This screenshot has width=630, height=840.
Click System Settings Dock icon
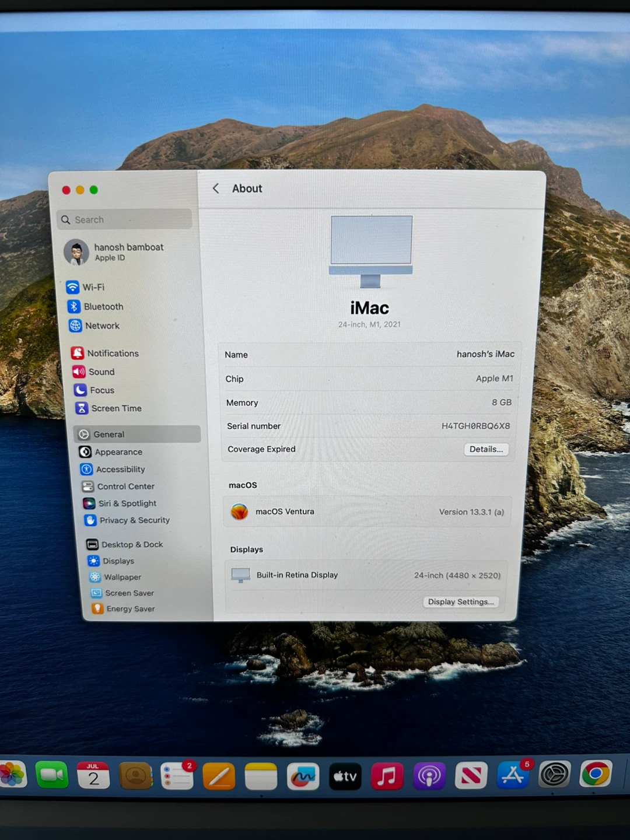coord(555,775)
